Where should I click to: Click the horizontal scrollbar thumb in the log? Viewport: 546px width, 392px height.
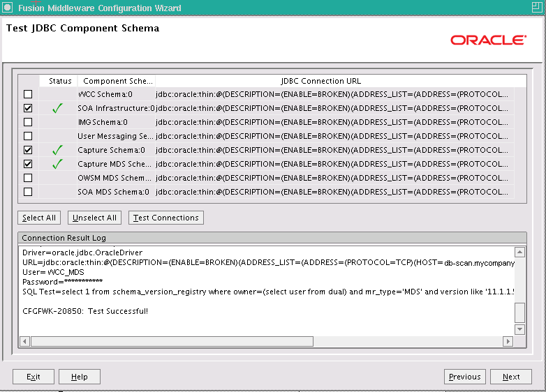point(172,341)
